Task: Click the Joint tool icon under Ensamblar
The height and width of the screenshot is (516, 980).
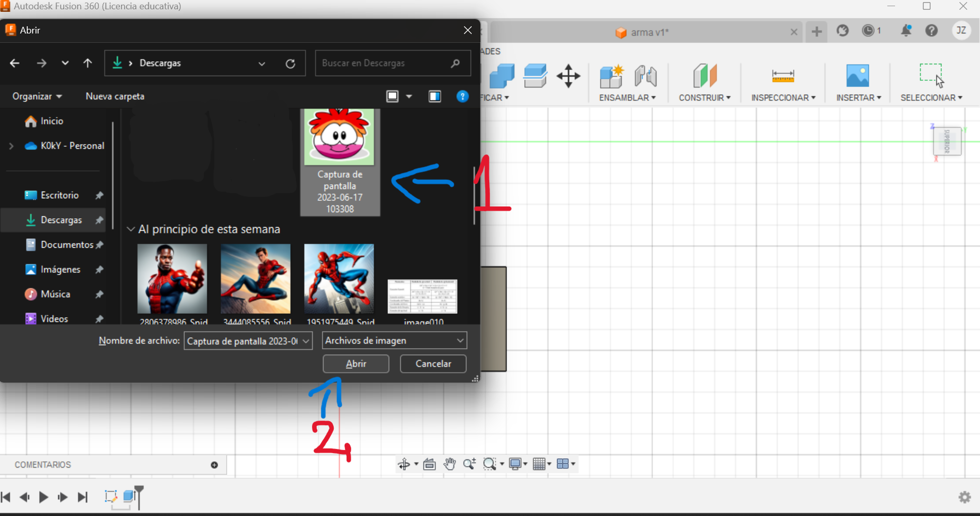Action: coord(645,76)
